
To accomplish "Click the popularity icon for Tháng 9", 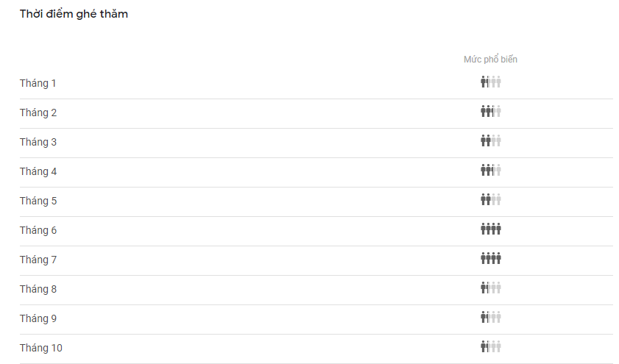I will pyautogui.click(x=490, y=317).
